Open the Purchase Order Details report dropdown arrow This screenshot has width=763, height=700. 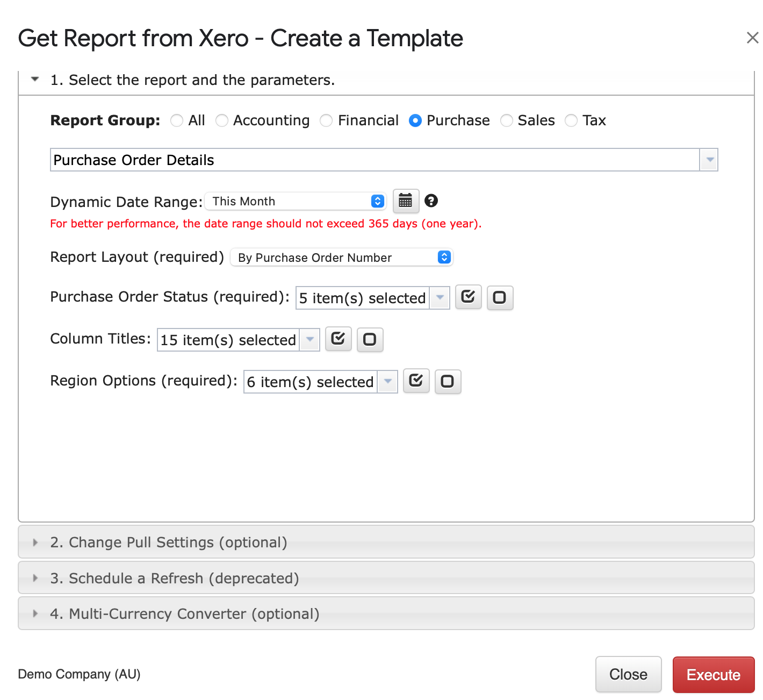pyautogui.click(x=709, y=160)
